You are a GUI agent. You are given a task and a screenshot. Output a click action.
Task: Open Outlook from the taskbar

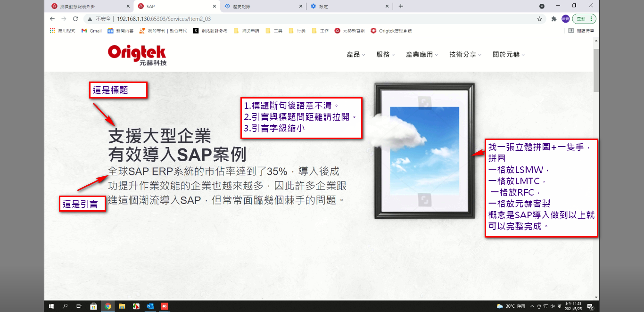click(x=150, y=306)
